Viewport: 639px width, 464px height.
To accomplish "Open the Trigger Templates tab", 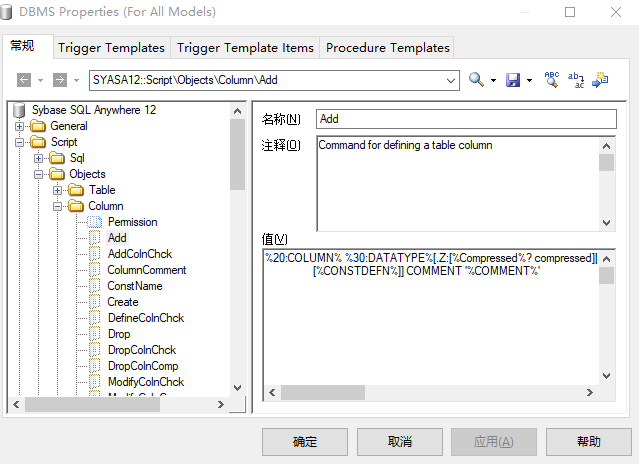I will [x=111, y=48].
